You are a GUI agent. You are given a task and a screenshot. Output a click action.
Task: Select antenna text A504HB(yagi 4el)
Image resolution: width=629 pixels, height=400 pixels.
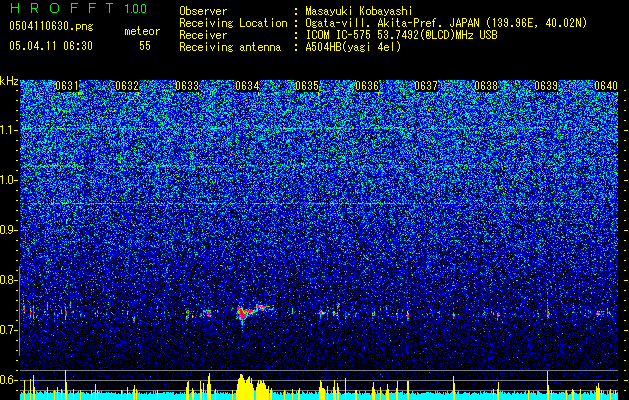coord(353,47)
